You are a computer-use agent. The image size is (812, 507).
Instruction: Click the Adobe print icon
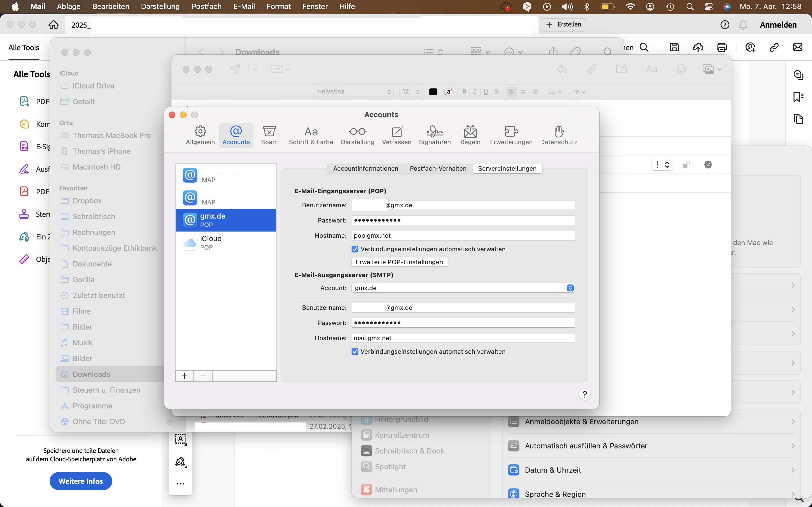(721, 47)
